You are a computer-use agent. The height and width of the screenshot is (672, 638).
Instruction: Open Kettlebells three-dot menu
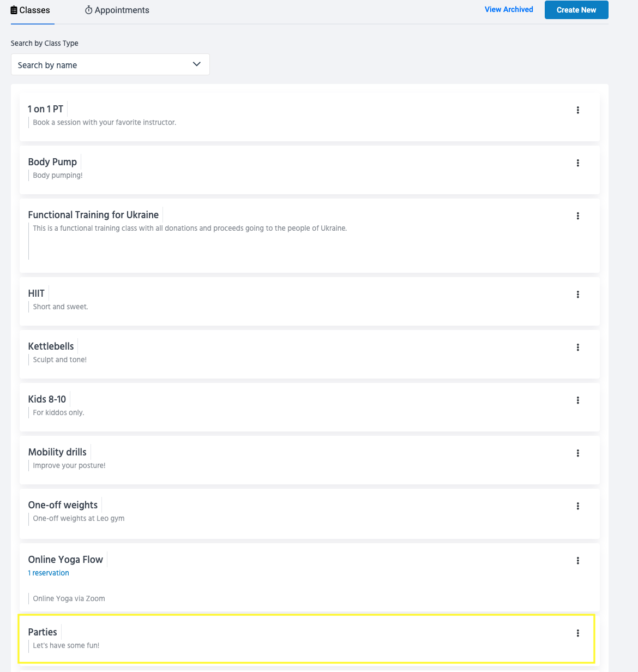pos(577,347)
